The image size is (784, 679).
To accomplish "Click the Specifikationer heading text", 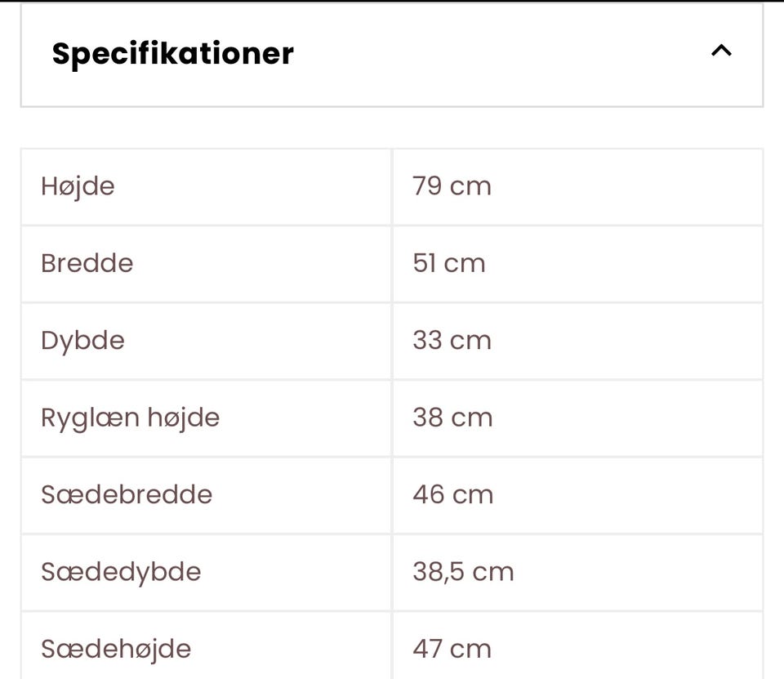I will click(172, 54).
